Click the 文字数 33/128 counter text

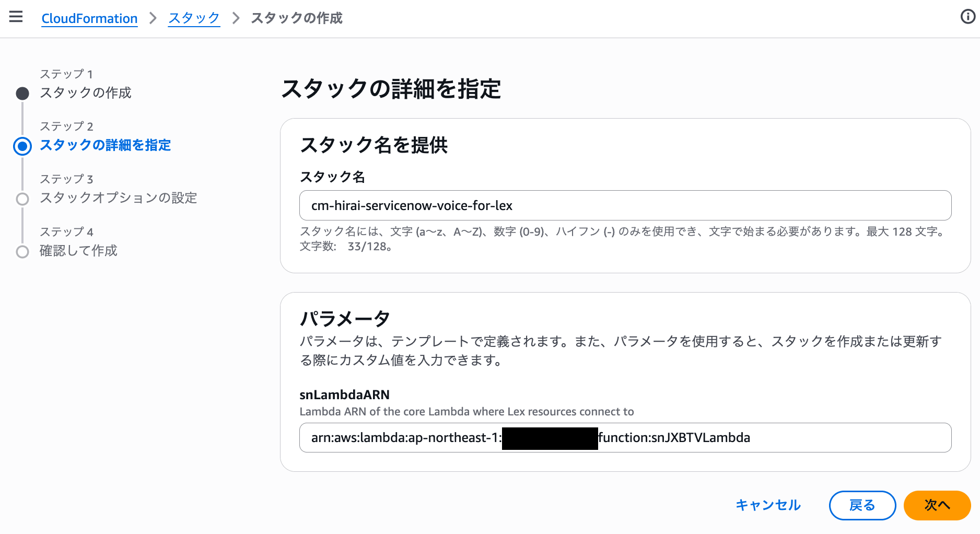click(346, 246)
